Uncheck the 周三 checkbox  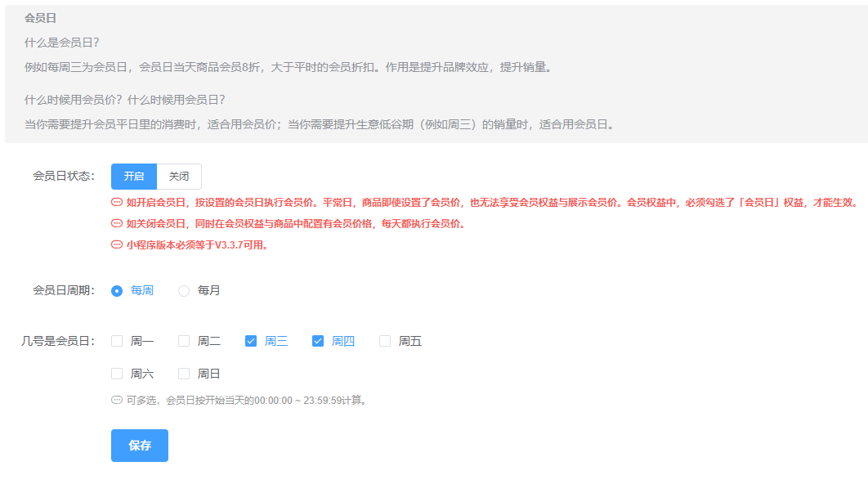251,341
